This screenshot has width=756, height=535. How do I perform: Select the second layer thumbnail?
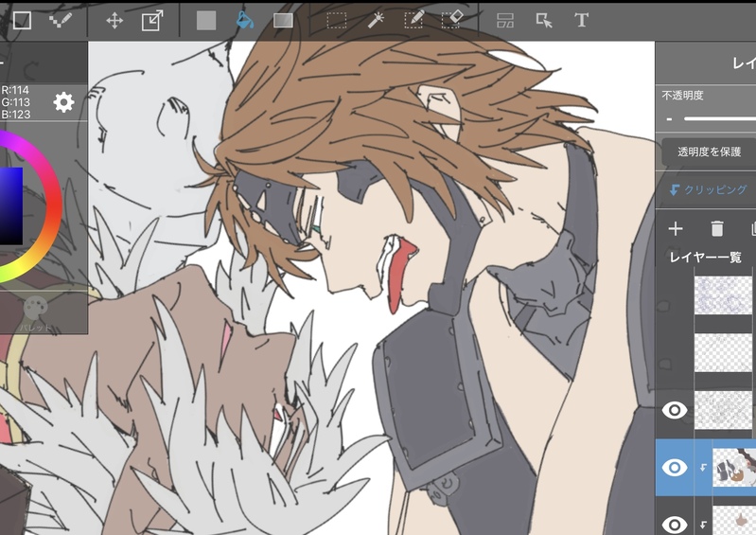(x=725, y=352)
